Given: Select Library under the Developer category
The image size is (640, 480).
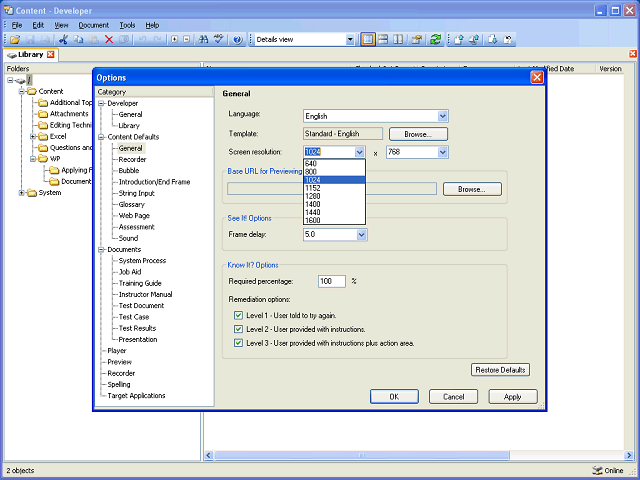Looking at the screenshot, I should 129,126.
